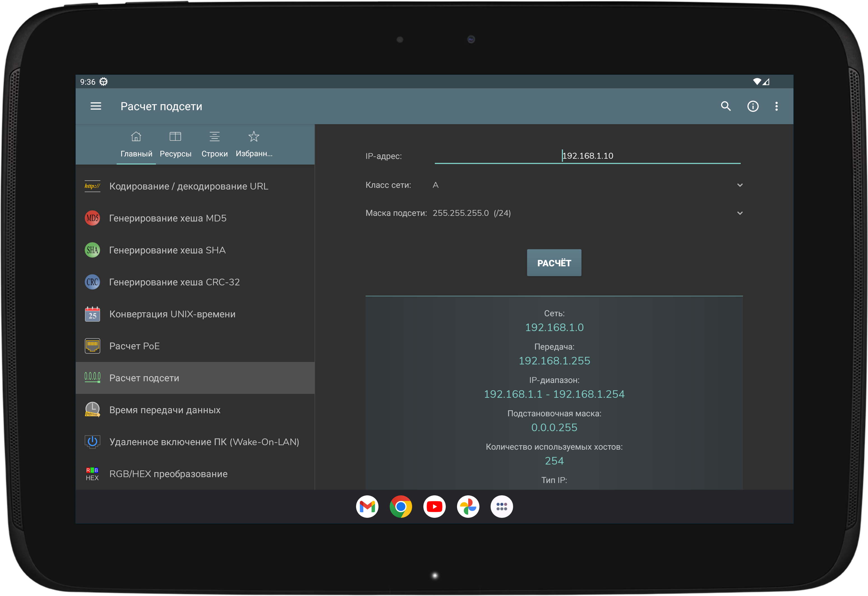Click the РАСЧЁТ calculate button

554,263
